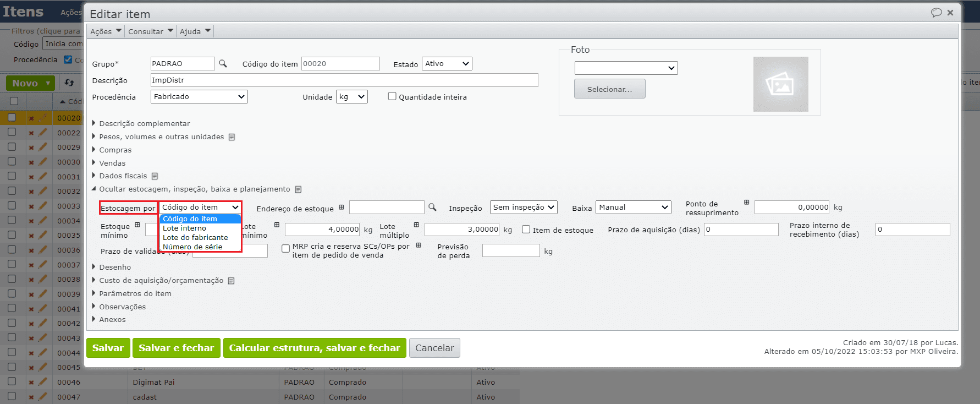This screenshot has width=980, height=404.
Task: Open the Inspeção dropdown showing Sem inspeção
Action: coord(524,207)
